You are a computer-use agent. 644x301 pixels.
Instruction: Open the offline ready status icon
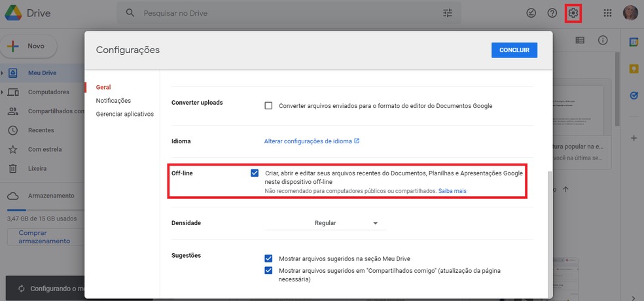click(531, 13)
